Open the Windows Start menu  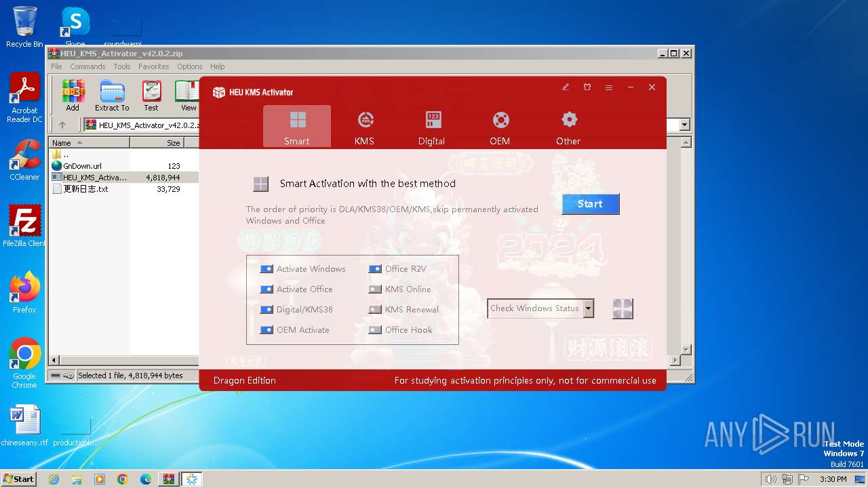(x=19, y=479)
